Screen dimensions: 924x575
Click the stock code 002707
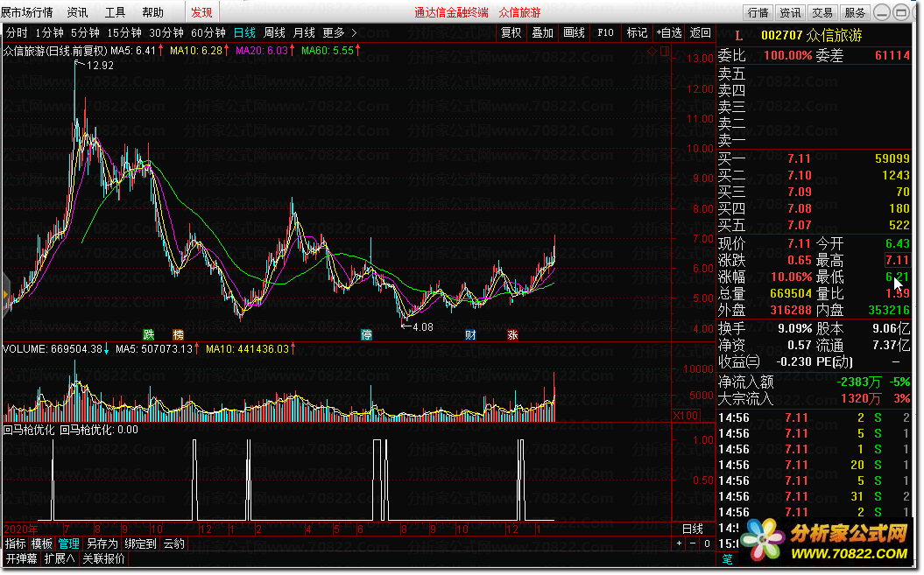click(x=781, y=35)
